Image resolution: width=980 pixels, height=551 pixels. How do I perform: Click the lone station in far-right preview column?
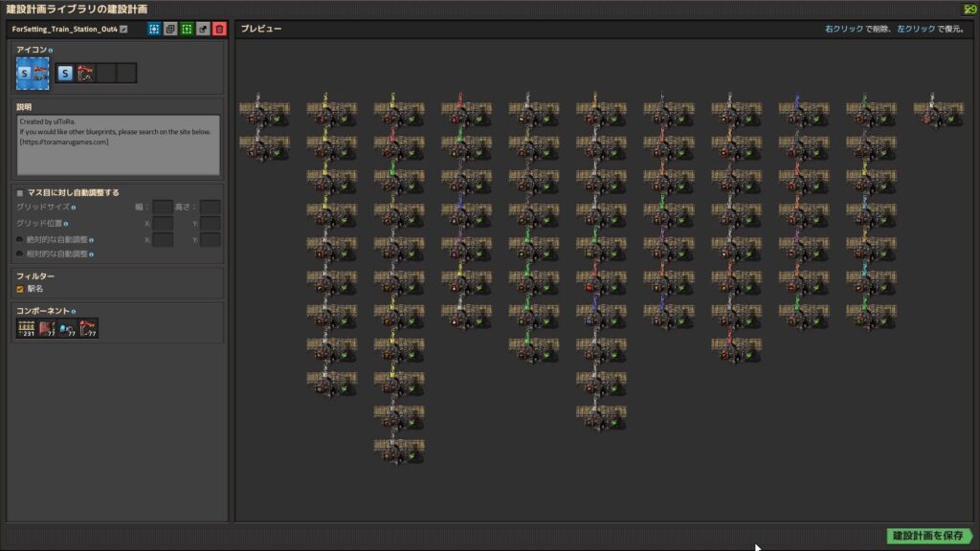[938, 111]
